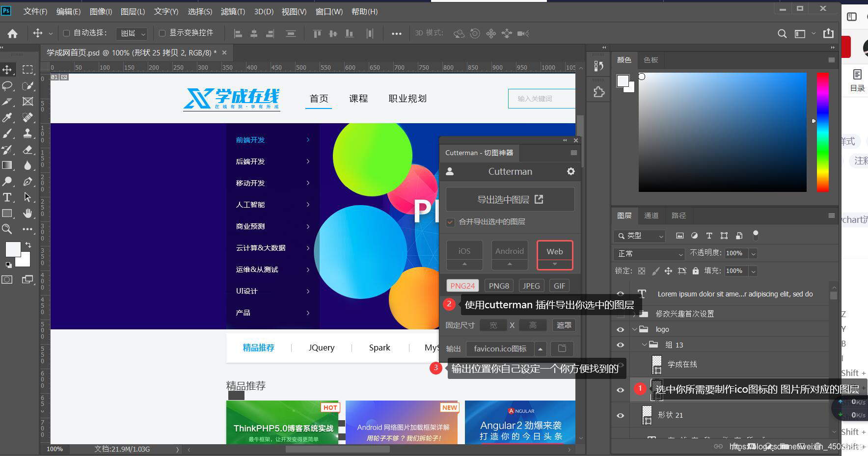Switch to the 通道 tab
This screenshot has width=868, height=456.
click(651, 215)
